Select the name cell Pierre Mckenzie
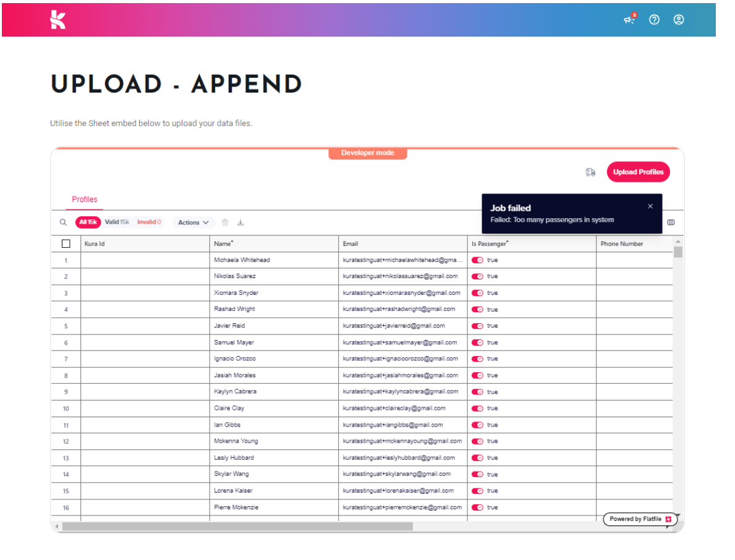The width and height of the screenshot is (735, 560). (x=274, y=507)
